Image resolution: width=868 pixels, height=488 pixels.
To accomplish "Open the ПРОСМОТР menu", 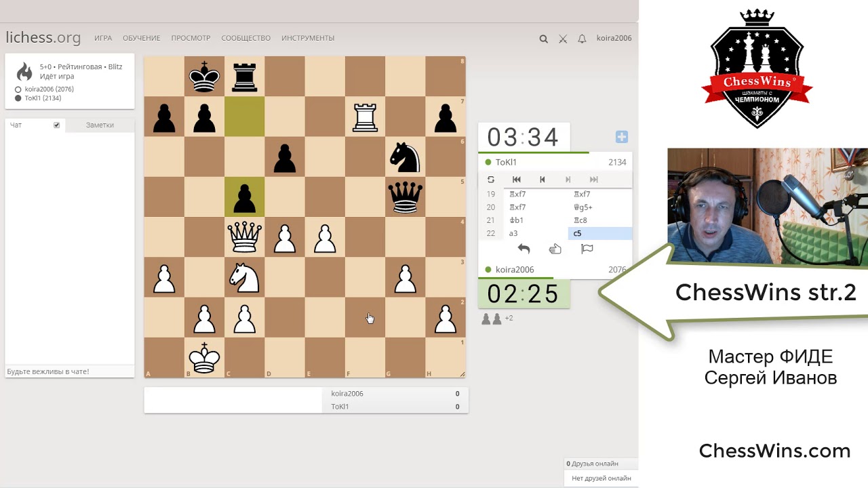I will click(191, 38).
